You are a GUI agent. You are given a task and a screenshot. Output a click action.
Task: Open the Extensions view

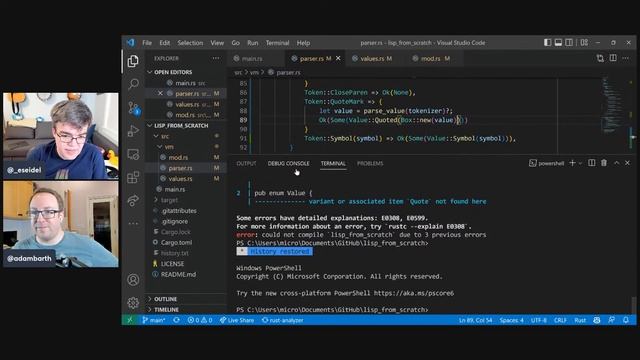pyautogui.click(x=133, y=177)
